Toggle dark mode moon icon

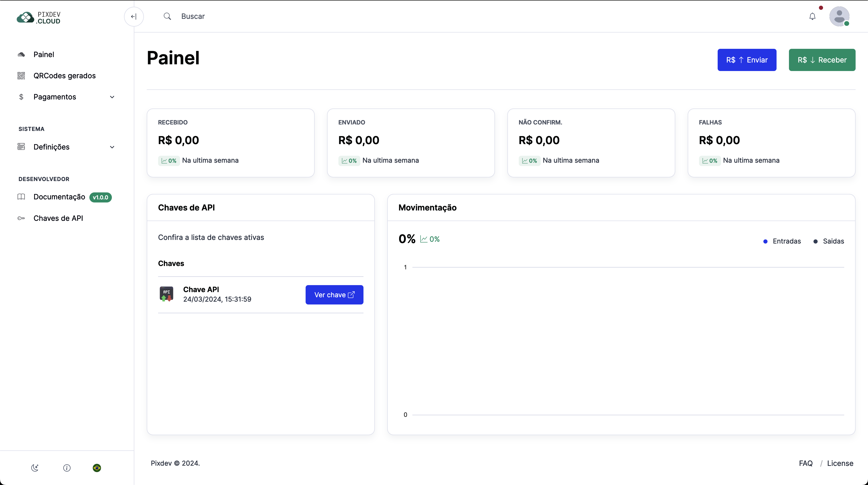pyautogui.click(x=35, y=468)
